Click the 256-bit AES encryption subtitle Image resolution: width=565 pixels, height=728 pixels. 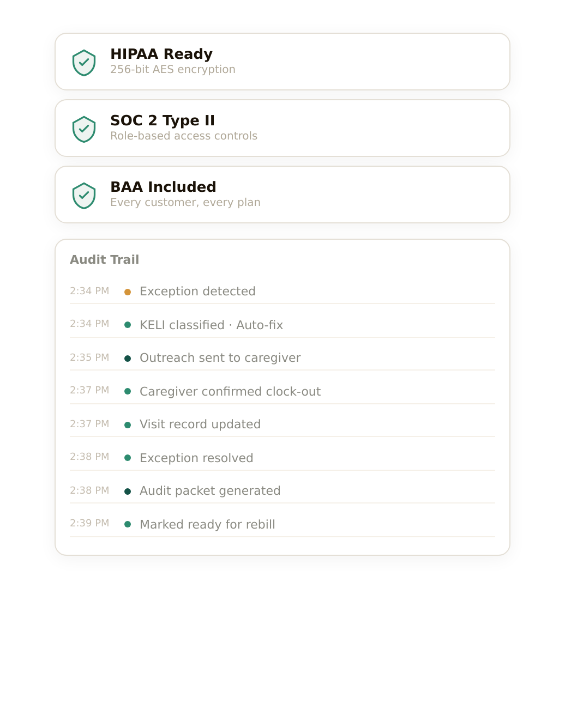coord(173,70)
